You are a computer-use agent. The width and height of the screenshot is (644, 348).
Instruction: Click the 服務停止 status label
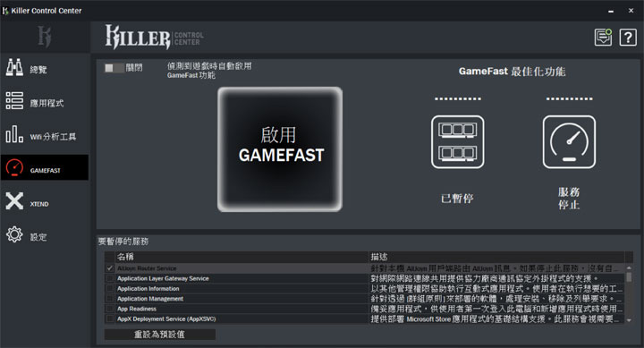569,199
